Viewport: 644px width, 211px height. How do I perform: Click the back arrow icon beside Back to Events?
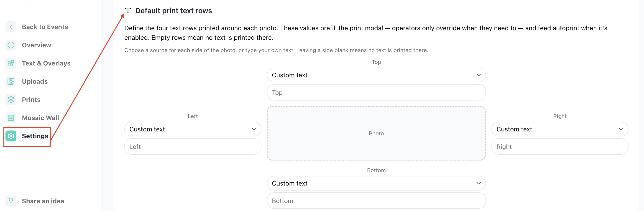[11, 27]
